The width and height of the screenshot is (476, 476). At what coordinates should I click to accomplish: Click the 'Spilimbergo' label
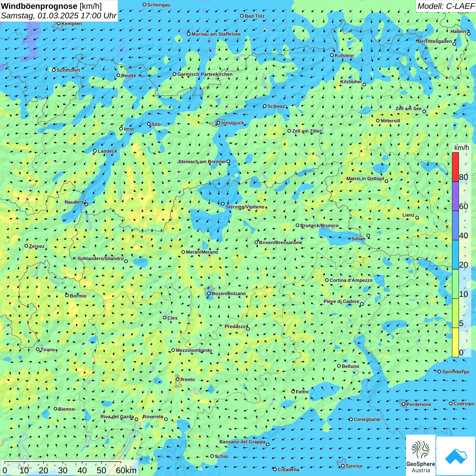tap(456, 372)
